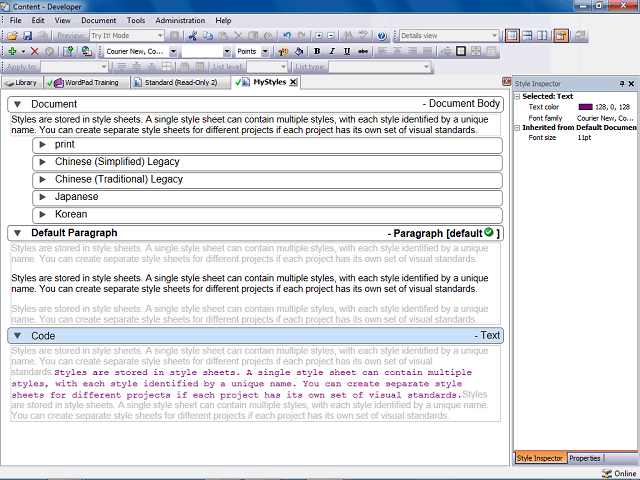Viewport: 640px width, 480px height.
Task: Toggle the single-pane layout view button
Action: point(512,36)
